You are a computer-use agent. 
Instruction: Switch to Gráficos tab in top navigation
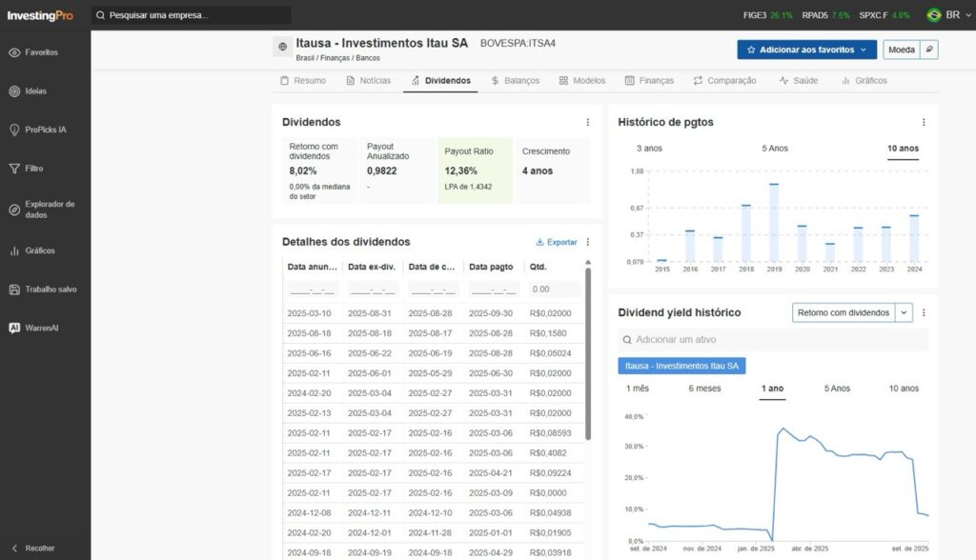click(x=864, y=81)
